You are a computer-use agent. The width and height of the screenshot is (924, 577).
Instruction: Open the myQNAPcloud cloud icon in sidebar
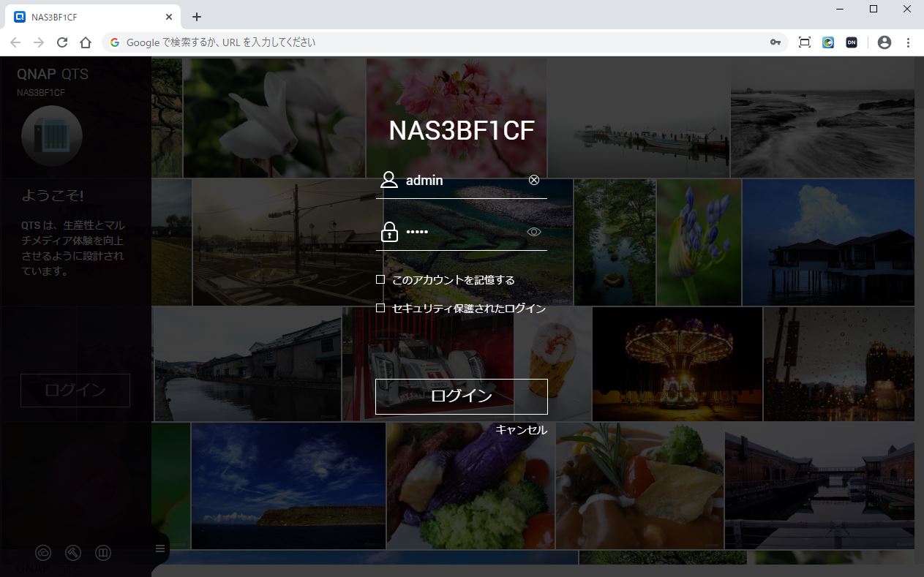pos(43,553)
